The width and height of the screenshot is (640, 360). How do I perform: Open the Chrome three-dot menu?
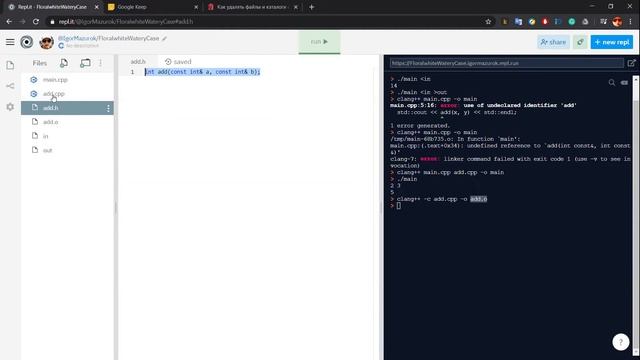631,22
